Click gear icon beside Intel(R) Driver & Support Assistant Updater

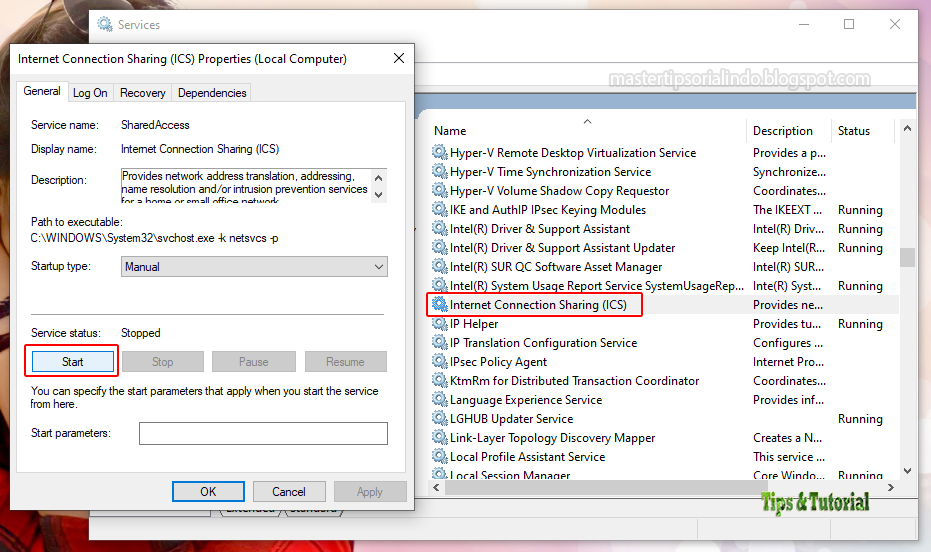[x=439, y=248]
